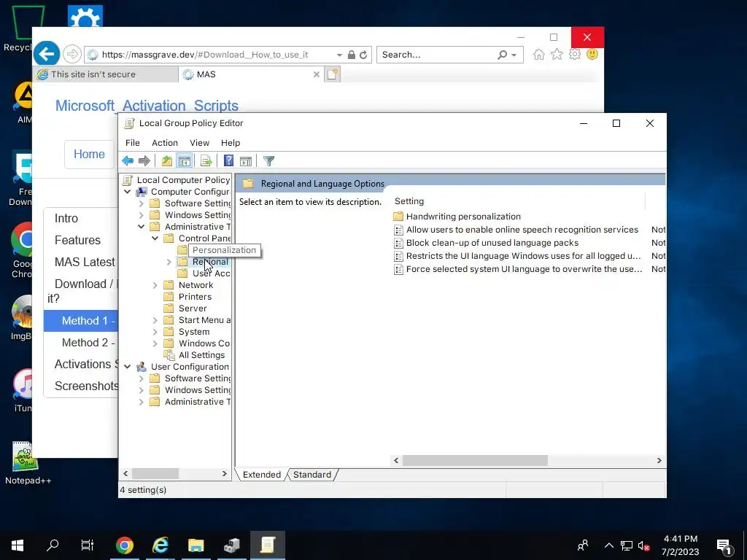Click the security lock icon in address bar
The image size is (747, 560).
[x=352, y=55]
